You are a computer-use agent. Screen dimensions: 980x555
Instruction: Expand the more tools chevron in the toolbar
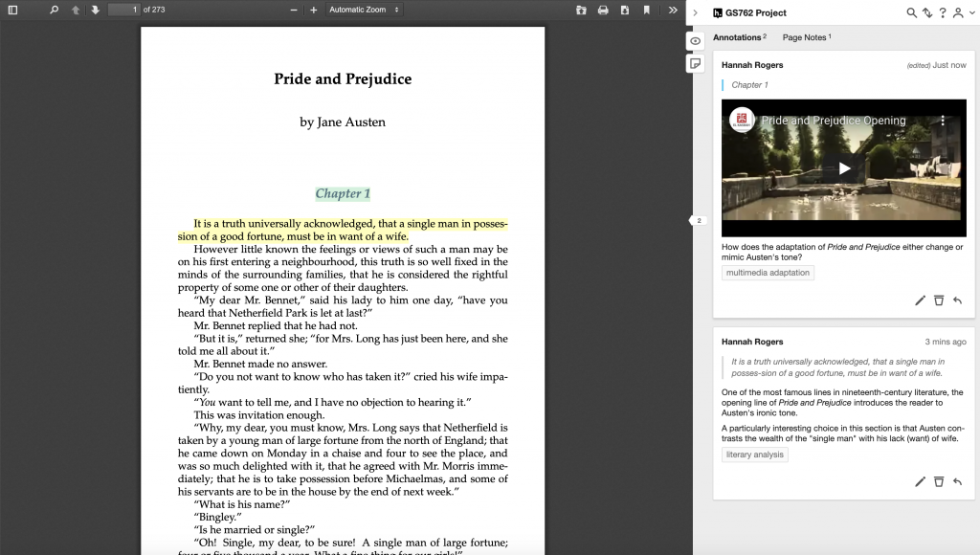coord(672,10)
